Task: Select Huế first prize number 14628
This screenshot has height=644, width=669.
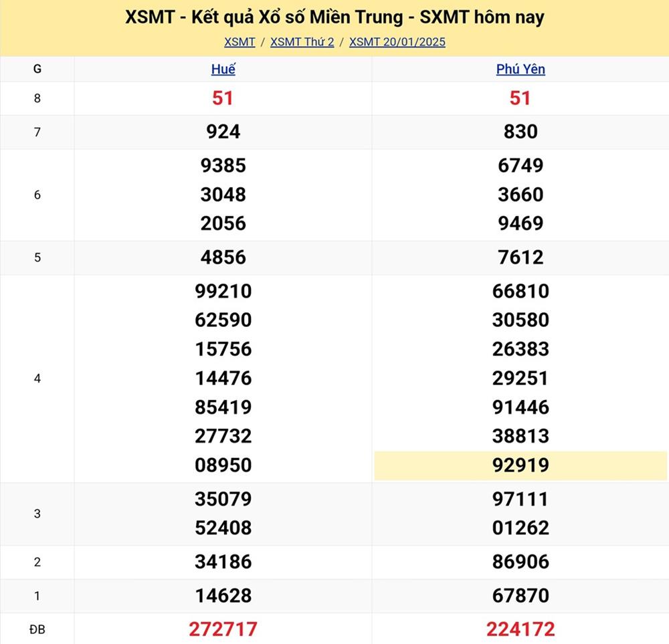Action: click(223, 595)
